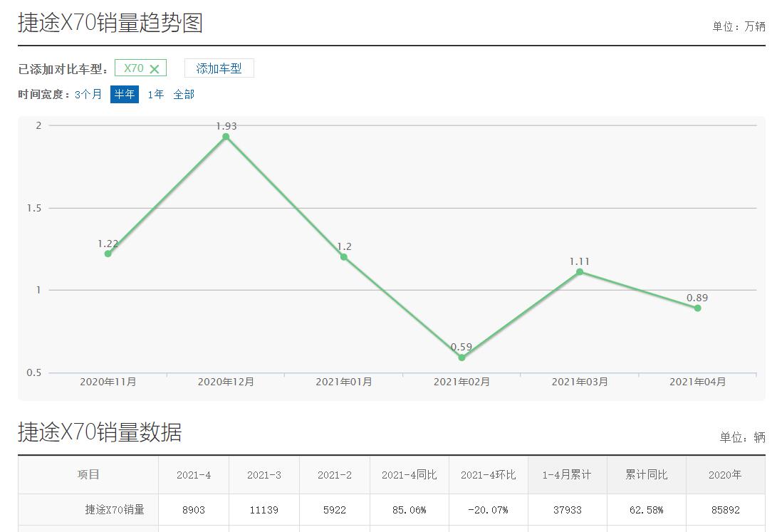
Task: Click the 累计同比 column header
Action: (647, 475)
